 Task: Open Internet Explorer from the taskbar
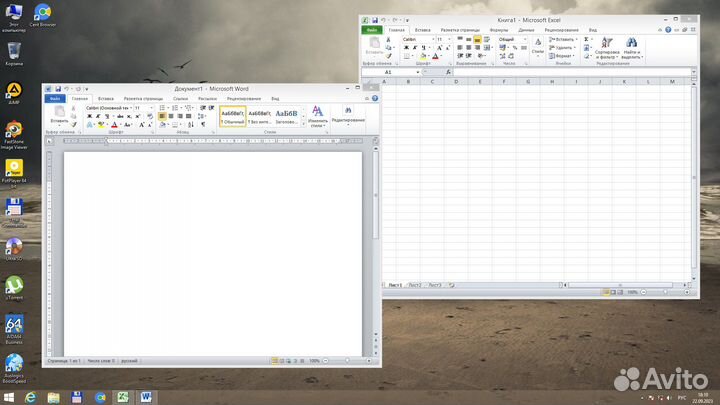31,398
